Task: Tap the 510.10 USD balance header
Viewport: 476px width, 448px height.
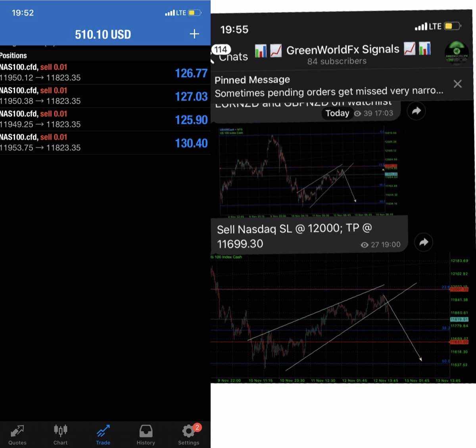Action: [103, 35]
